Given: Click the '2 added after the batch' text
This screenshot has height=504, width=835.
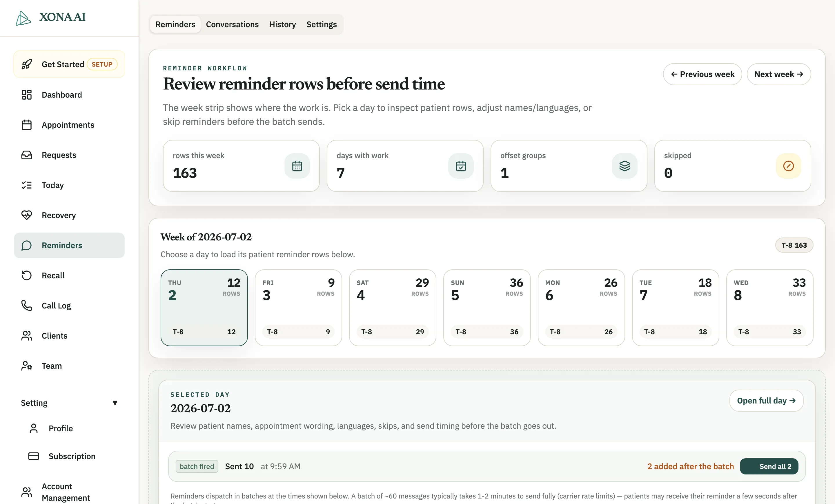Looking at the screenshot, I should (690, 466).
